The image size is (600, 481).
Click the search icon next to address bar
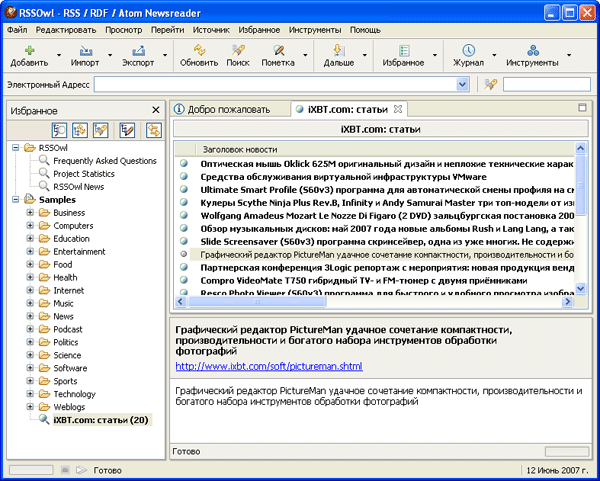tap(491, 85)
